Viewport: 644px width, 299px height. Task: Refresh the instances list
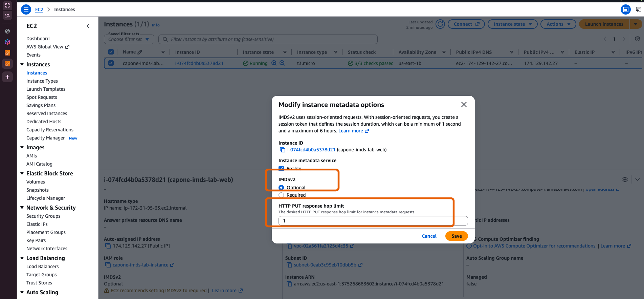click(440, 24)
